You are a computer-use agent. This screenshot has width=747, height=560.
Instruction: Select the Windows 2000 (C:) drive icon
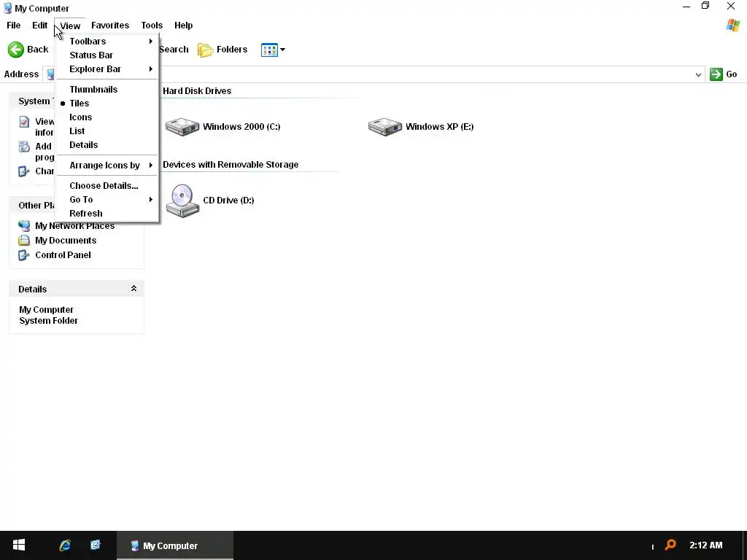(182, 127)
